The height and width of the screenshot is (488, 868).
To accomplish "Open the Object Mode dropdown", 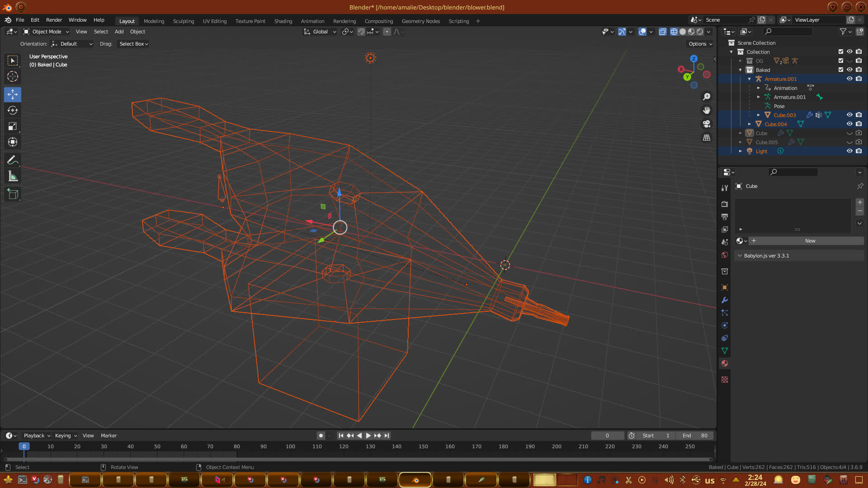I will pyautogui.click(x=46, y=32).
